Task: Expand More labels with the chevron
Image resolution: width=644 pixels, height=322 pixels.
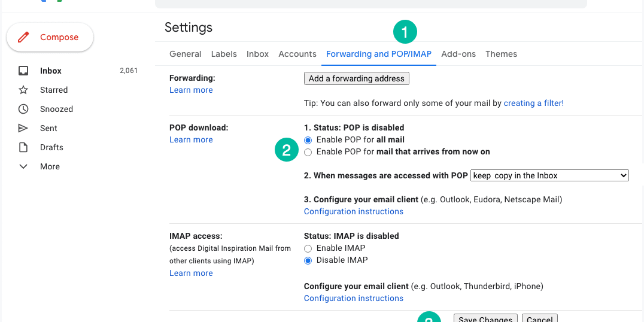Action: pos(23,167)
